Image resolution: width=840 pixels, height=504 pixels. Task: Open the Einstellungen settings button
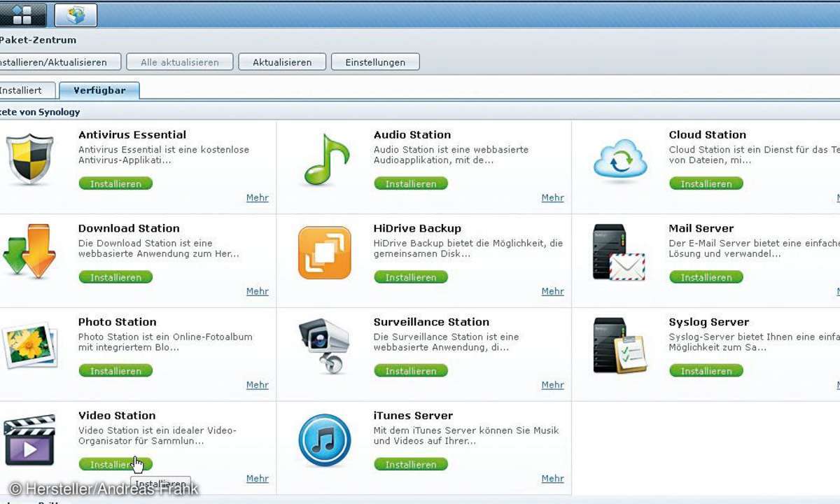point(375,62)
